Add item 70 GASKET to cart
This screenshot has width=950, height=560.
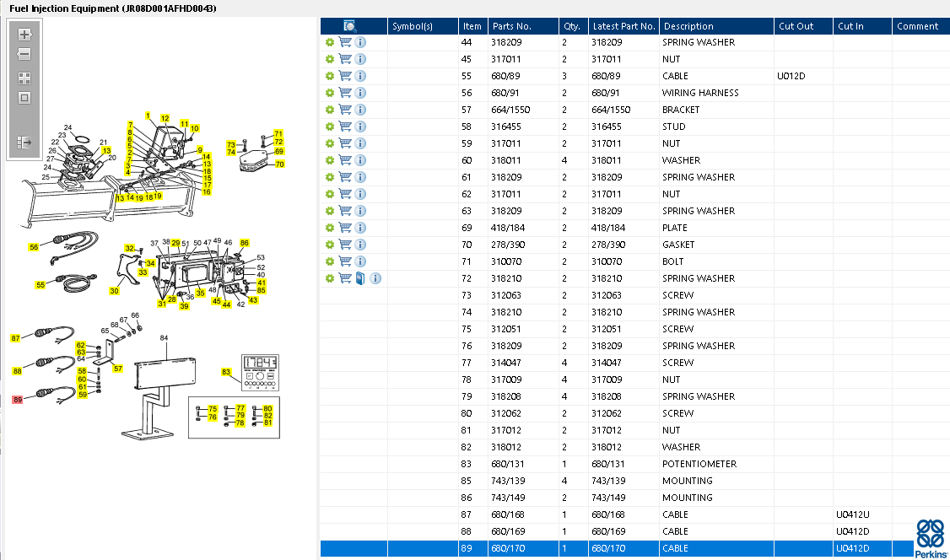tap(345, 245)
